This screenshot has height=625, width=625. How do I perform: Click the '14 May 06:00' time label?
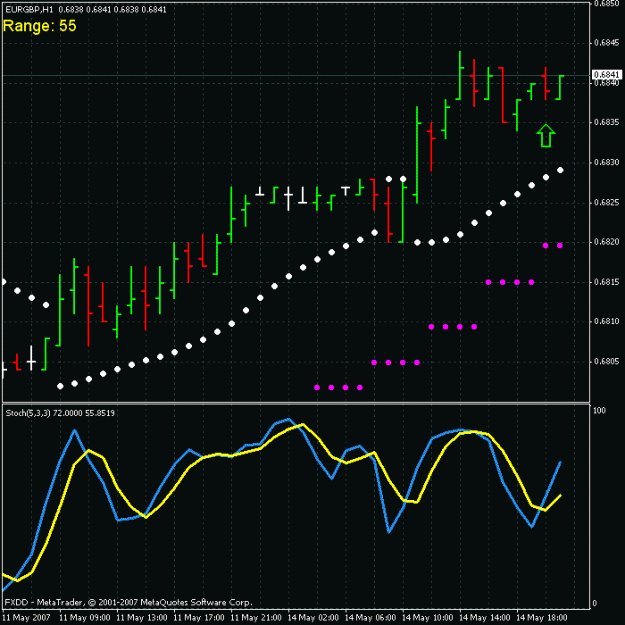tap(370, 618)
